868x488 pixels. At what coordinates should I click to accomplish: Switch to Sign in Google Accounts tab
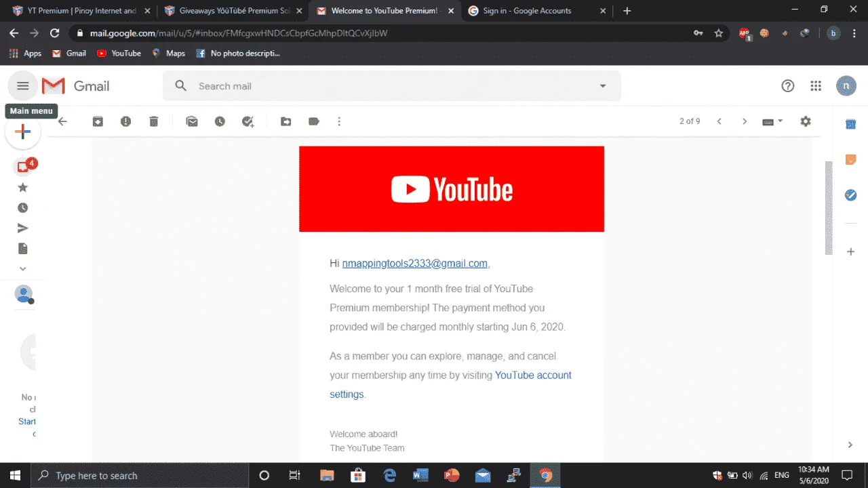pos(536,11)
